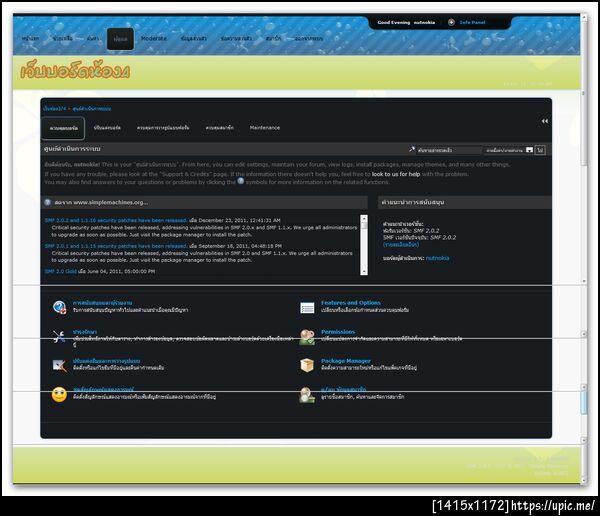Viewport: 600px width, 516px height.
Task: Click the help icon beside www.simplemachines.org header
Action: (x=47, y=202)
